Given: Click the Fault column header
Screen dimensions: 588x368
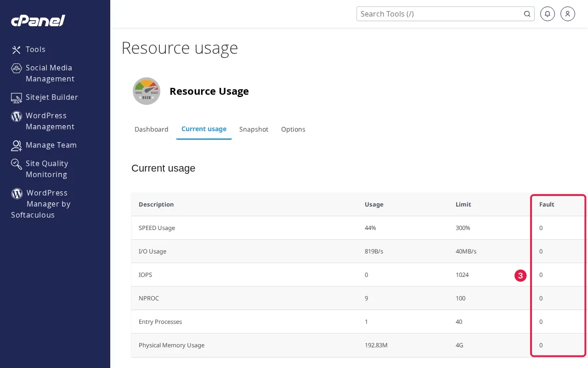Looking at the screenshot, I should click(x=547, y=204).
